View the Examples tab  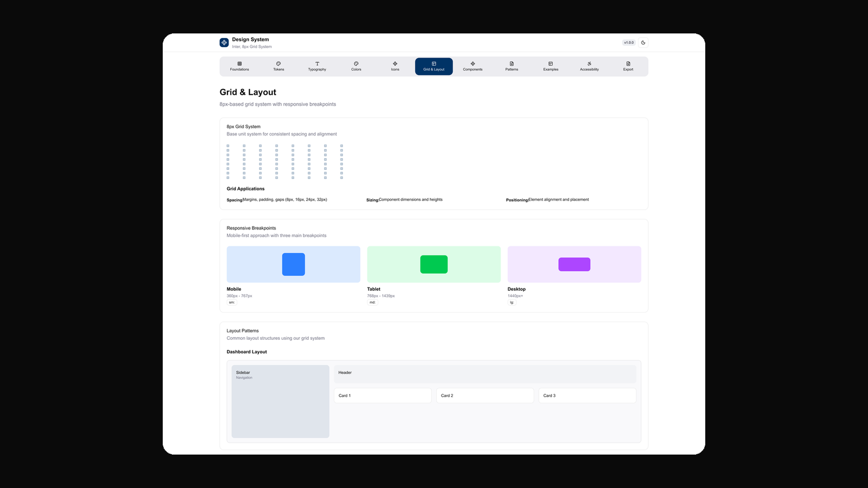[551, 66]
